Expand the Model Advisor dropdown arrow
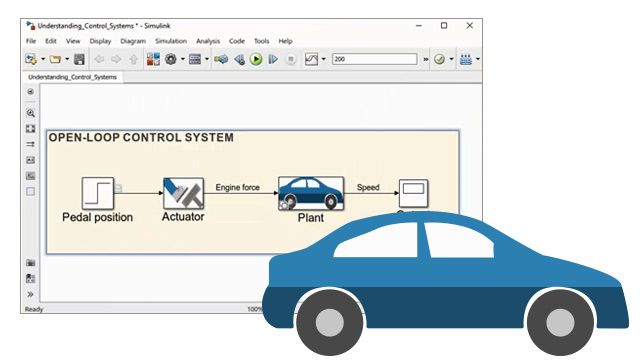 coord(451,59)
